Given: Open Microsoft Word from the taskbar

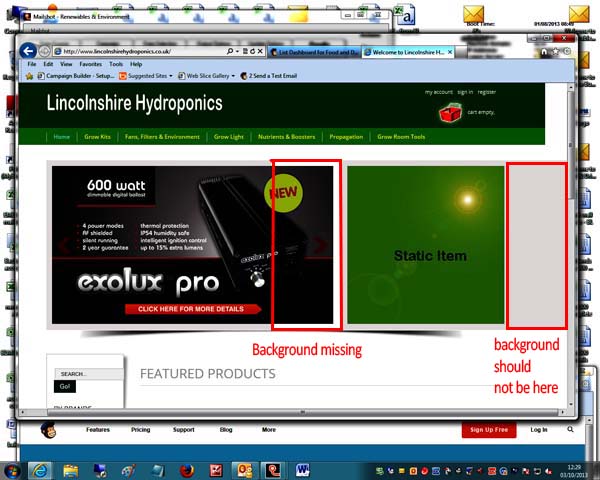Looking at the screenshot, I should [x=302, y=471].
